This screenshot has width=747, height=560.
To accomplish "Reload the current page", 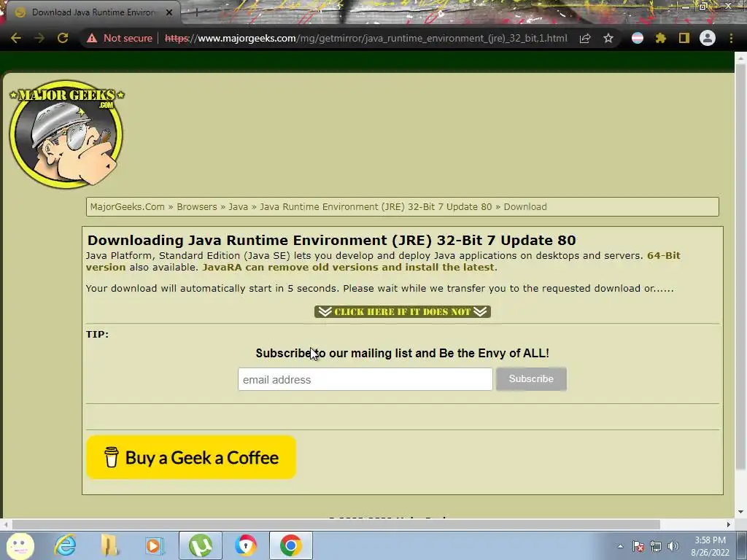I will point(63,38).
